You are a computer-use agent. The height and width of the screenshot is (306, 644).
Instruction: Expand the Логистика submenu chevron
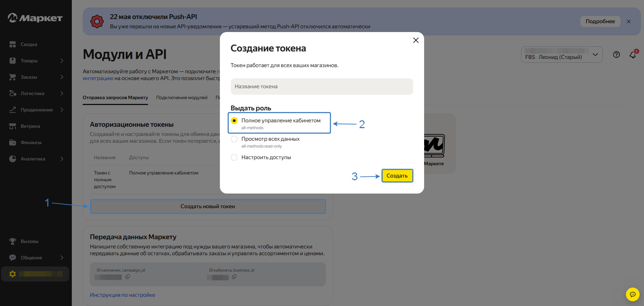pos(62,93)
